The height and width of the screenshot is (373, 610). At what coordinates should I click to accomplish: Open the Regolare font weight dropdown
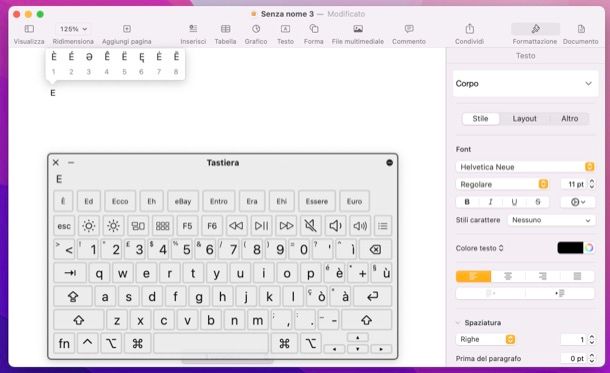pos(502,184)
